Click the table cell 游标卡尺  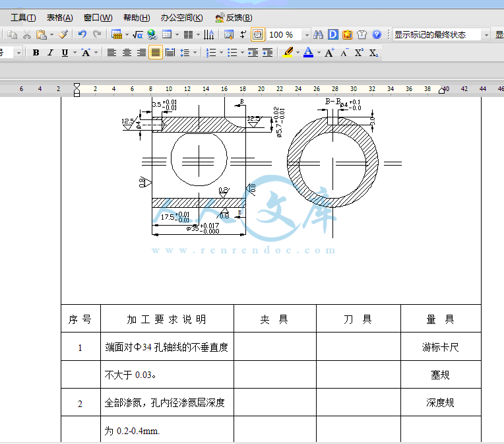(x=440, y=347)
